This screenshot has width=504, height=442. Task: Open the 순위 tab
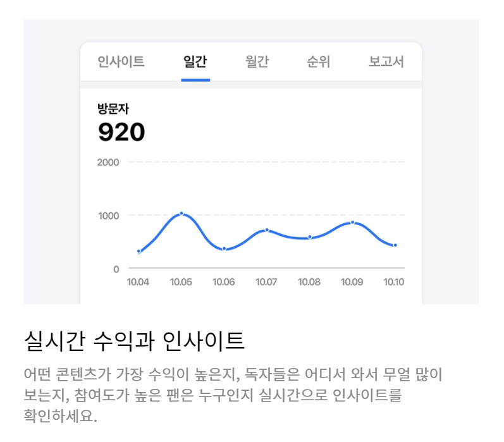[318, 61]
